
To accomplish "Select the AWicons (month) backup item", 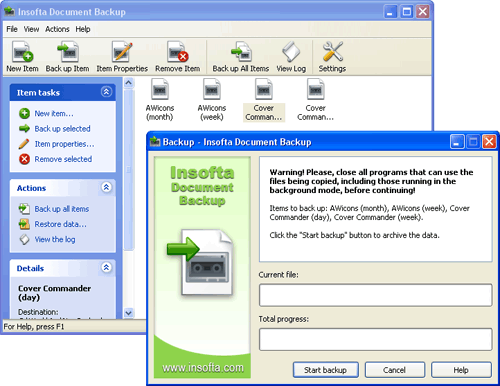I will [x=160, y=100].
